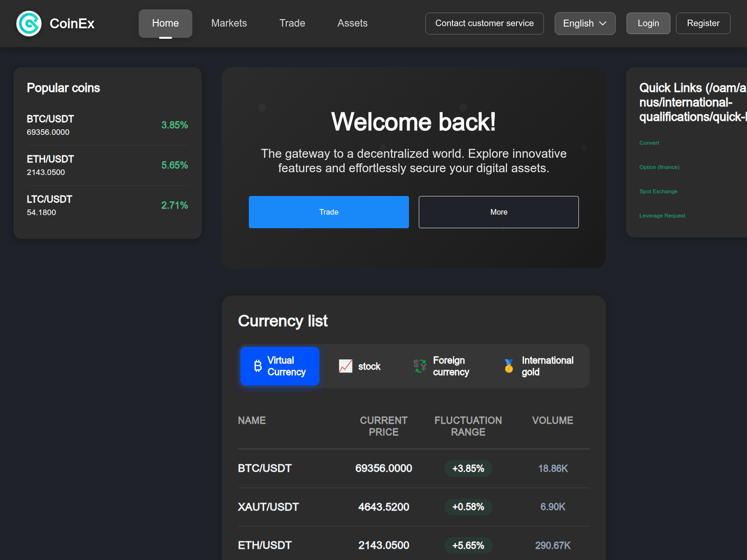Open the Assets page
Viewport: 747px width, 560px height.
pos(352,23)
